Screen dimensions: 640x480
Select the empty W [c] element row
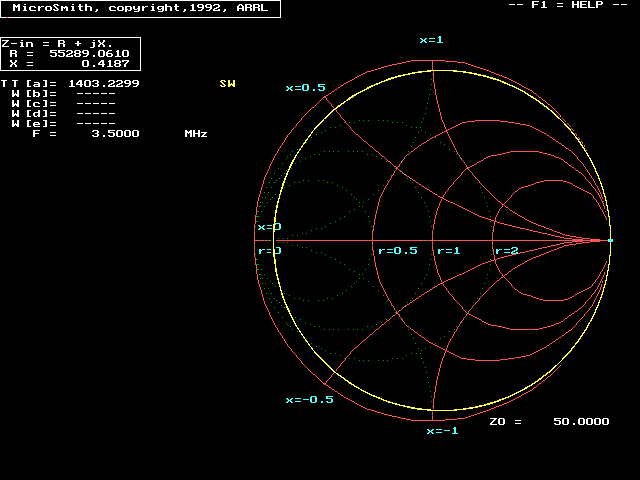coord(62,104)
